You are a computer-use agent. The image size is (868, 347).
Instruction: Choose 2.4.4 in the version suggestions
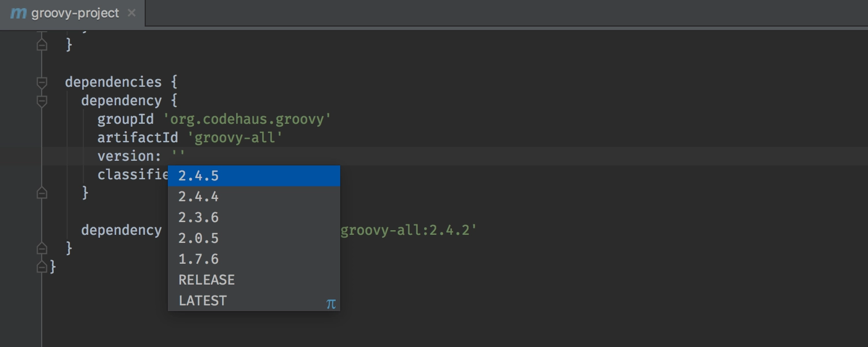tap(198, 197)
